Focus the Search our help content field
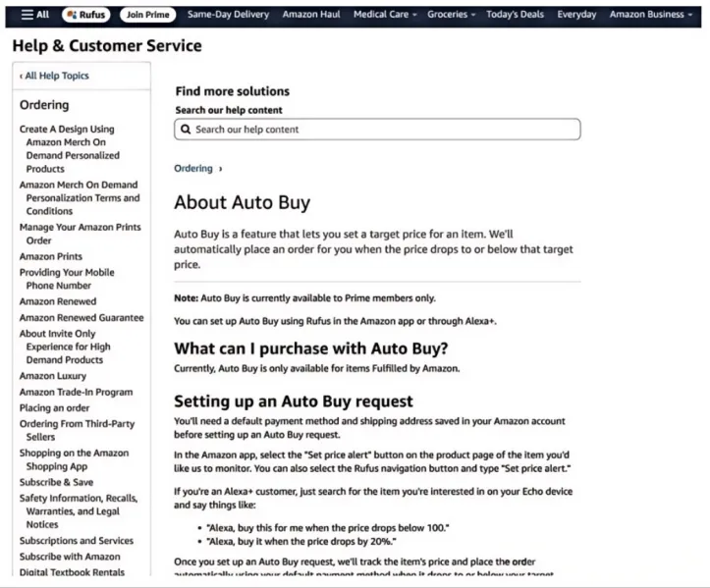710x588 pixels. tap(377, 130)
